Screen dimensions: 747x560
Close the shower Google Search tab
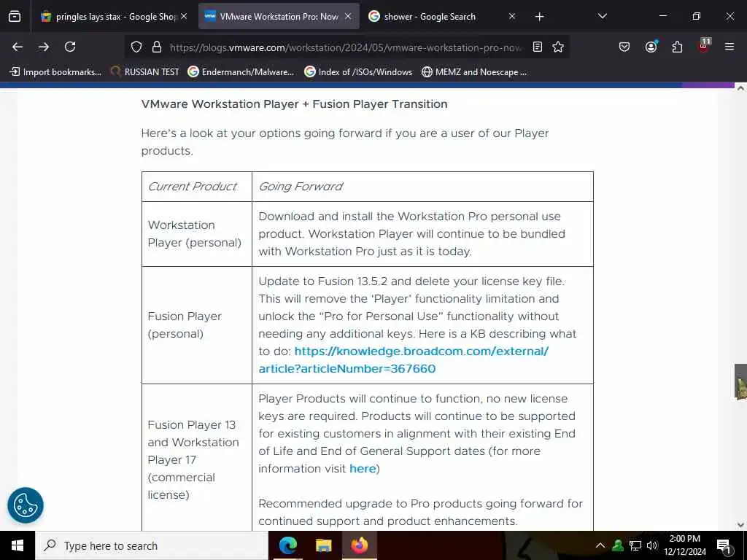[x=511, y=16]
